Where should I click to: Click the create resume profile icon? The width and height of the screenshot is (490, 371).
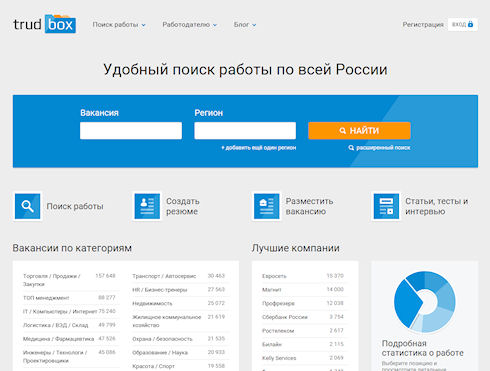click(147, 206)
